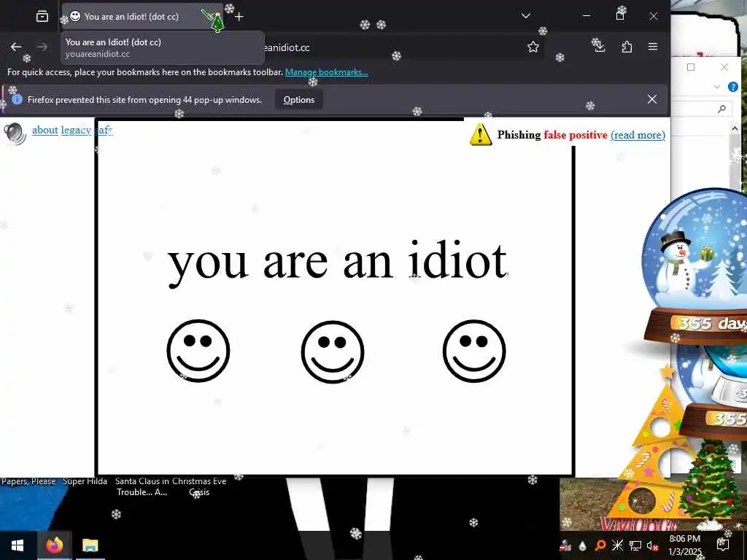Open the 'about' link on the page

pyautogui.click(x=45, y=130)
